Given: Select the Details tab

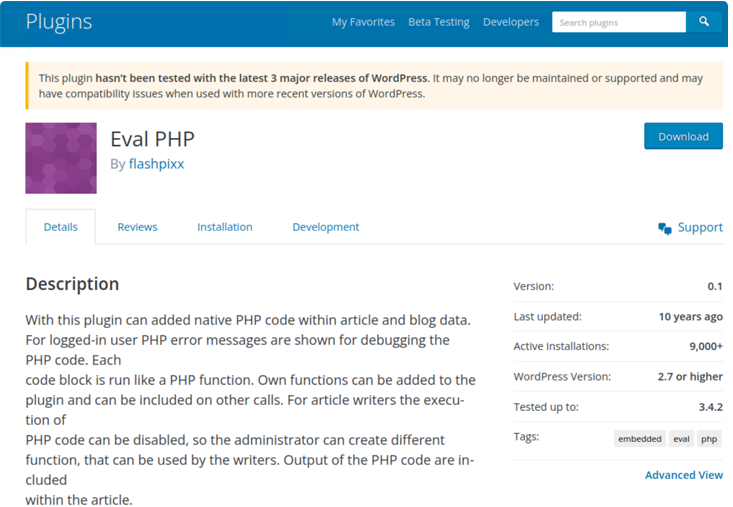Looking at the screenshot, I should pyautogui.click(x=60, y=227).
